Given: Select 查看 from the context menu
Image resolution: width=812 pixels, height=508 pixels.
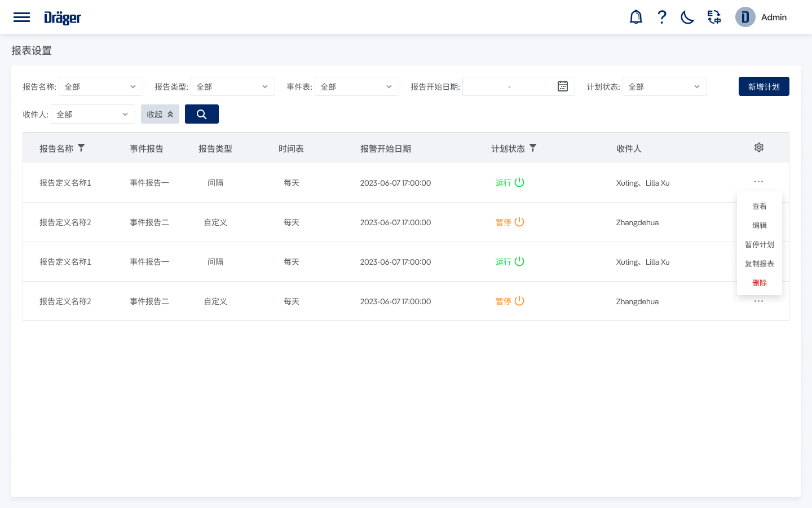Looking at the screenshot, I should [x=760, y=206].
